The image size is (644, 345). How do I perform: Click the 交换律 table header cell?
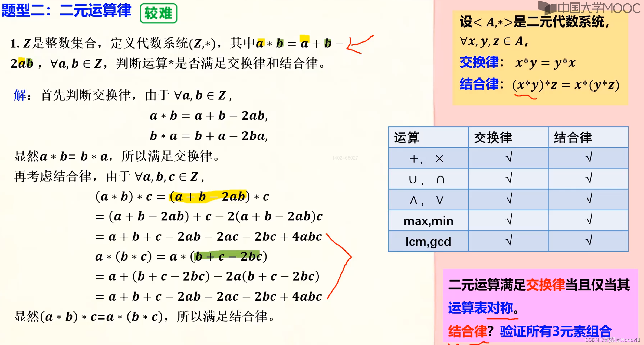click(508, 137)
